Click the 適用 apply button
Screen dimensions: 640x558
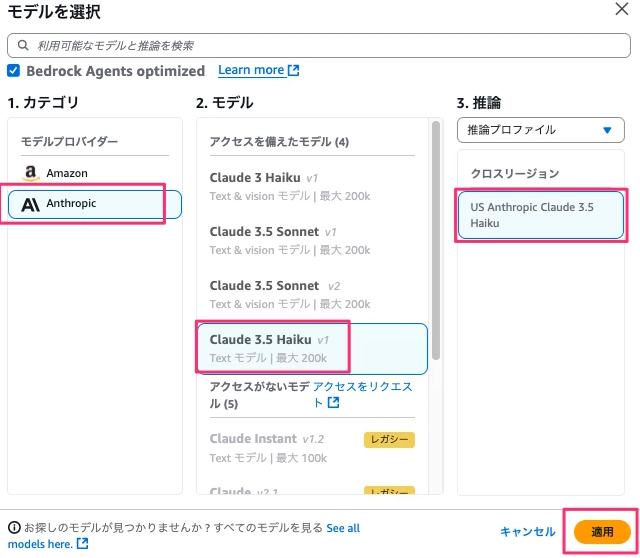[602, 531]
